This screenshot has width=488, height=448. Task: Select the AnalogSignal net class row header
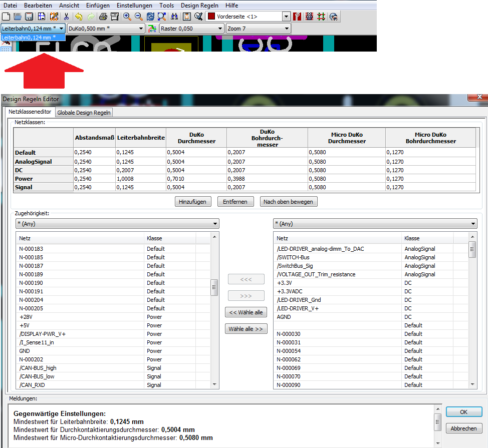43,161
